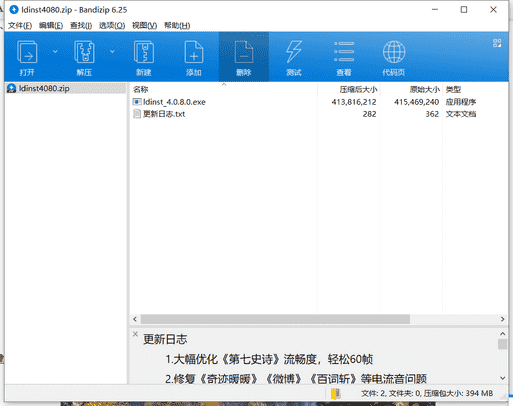
Task: Sort by the 原始大小 column header
Action: click(412, 89)
